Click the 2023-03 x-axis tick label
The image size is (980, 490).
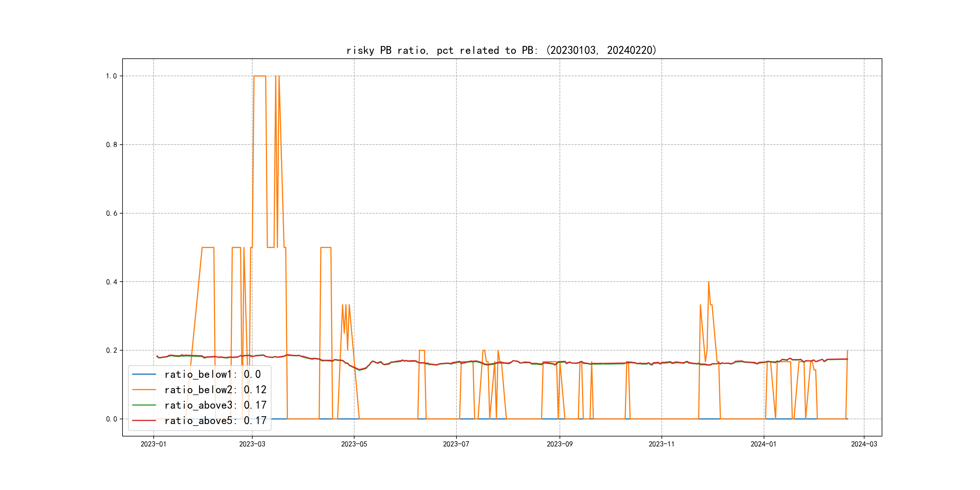[252, 444]
